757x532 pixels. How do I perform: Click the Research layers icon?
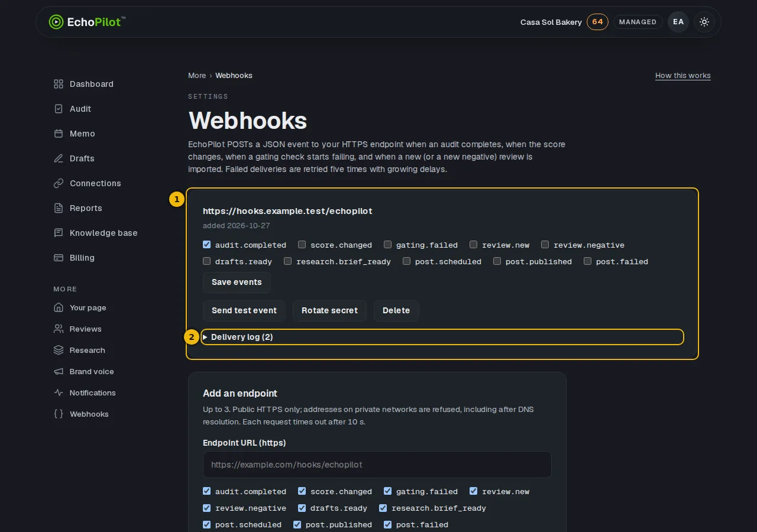[59, 350]
